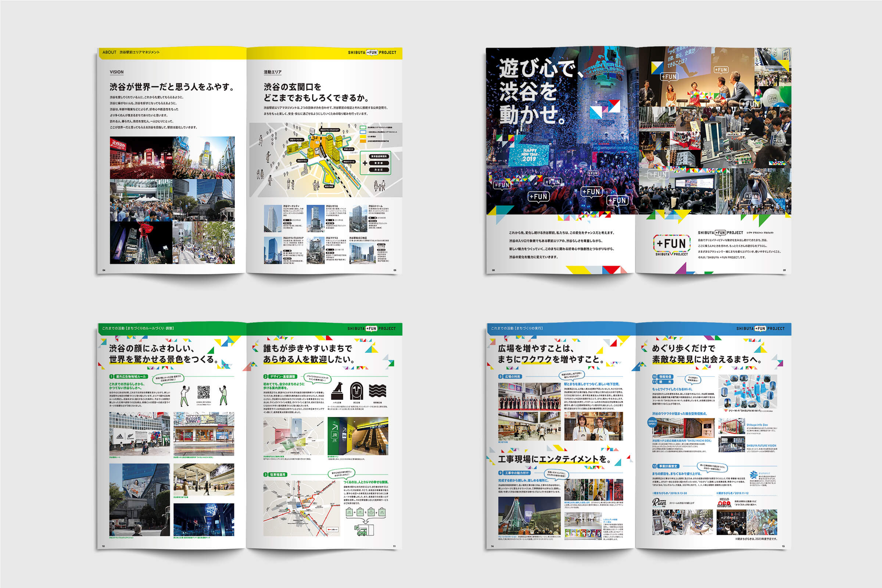Screen dimensions: 882x588
Task: Click the red route parking map
Action: click(x=302, y=508)
